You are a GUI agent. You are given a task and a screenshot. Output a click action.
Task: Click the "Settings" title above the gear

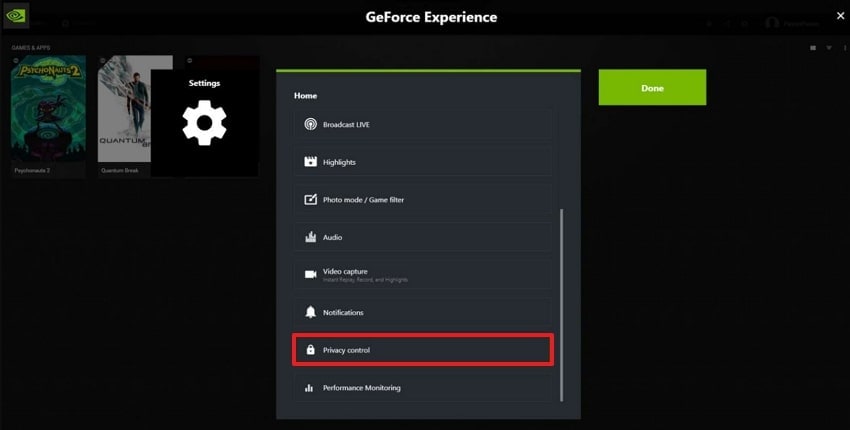click(x=204, y=83)
